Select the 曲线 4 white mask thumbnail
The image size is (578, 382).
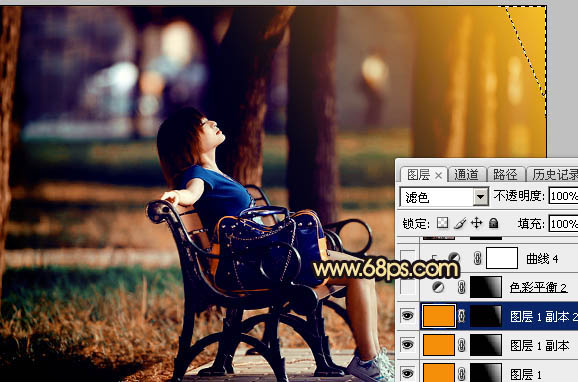502,258
